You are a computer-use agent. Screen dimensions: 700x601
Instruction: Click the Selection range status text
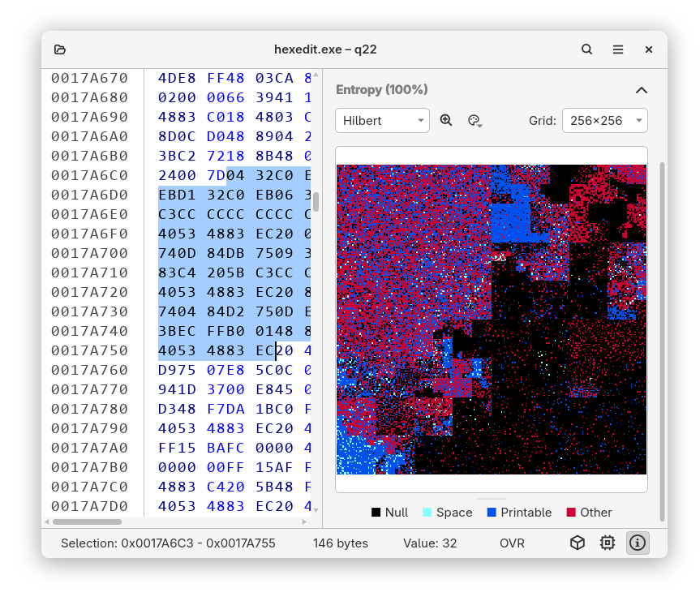[168, 543]
